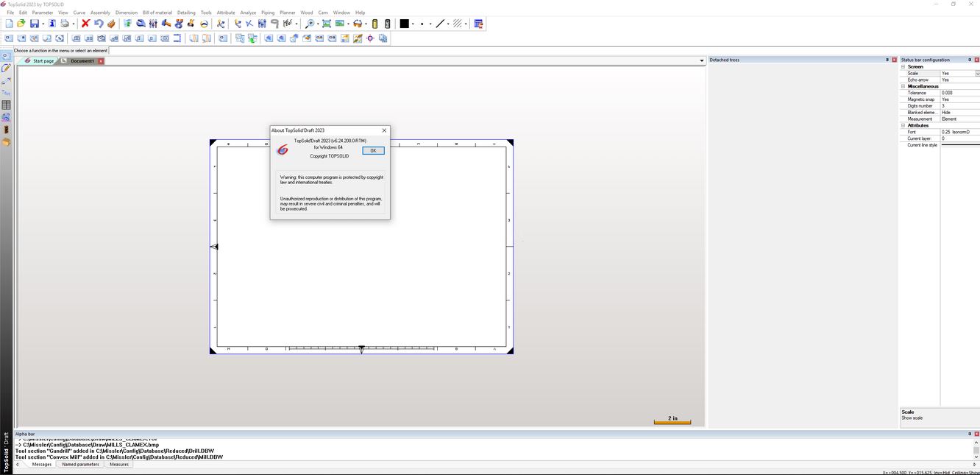Click the New document icon

click(x=9, y=24)
